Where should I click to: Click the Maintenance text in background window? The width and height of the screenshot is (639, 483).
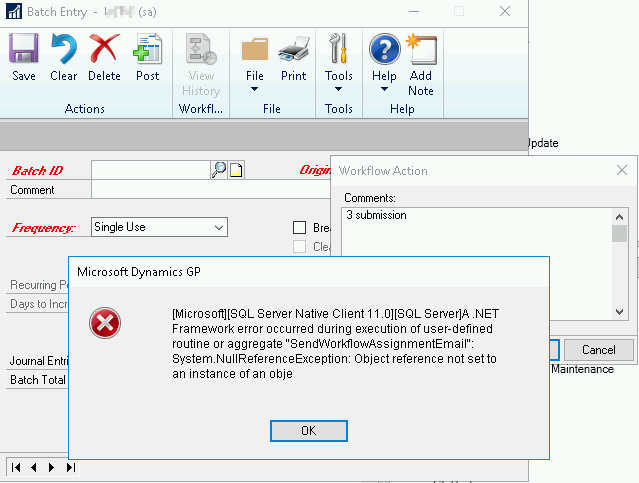coord(582,369)
